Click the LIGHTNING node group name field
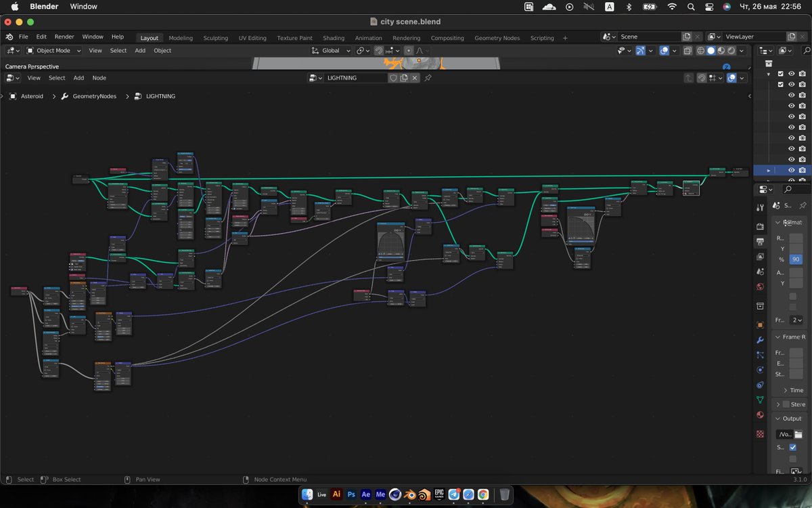This screenshot has width=812, height=508. tap(356, 78)
